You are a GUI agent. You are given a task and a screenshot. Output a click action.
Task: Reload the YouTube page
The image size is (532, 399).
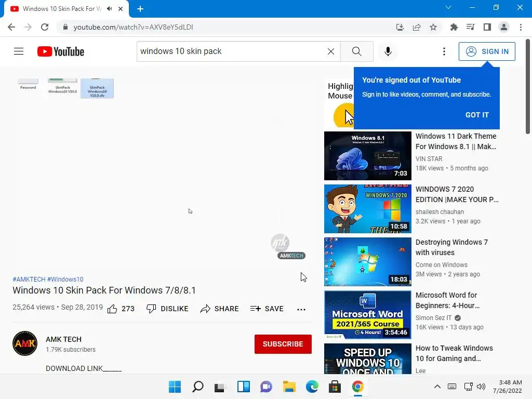point(45,27)
